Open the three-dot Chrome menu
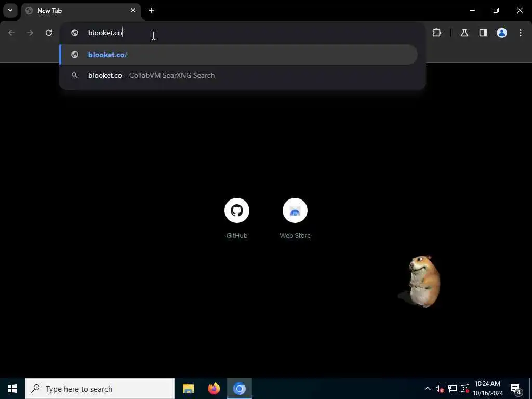The image size is (532, 399). [521, 33]
